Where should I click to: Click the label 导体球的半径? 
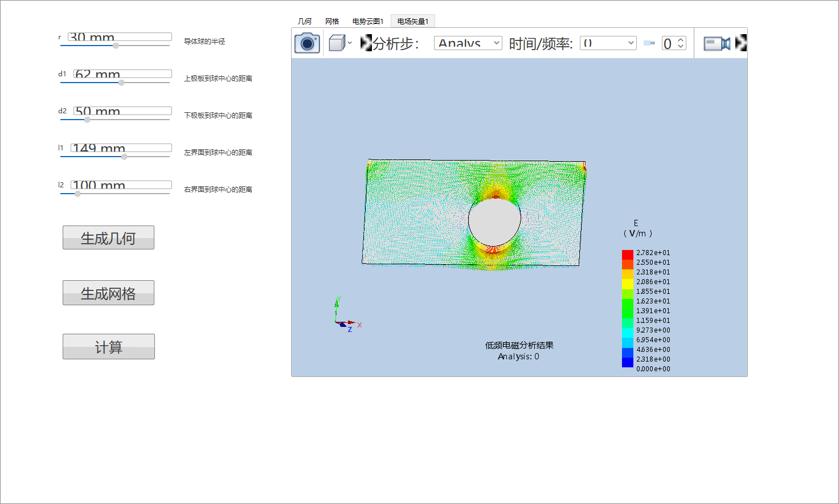point(204,42)
